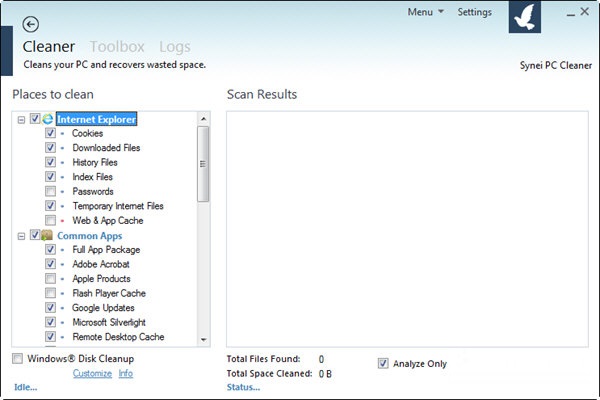The width and height of the screenshot is (600, 400).
Task: Uncheck the History Files checkbox
Action: coord(50,162)
